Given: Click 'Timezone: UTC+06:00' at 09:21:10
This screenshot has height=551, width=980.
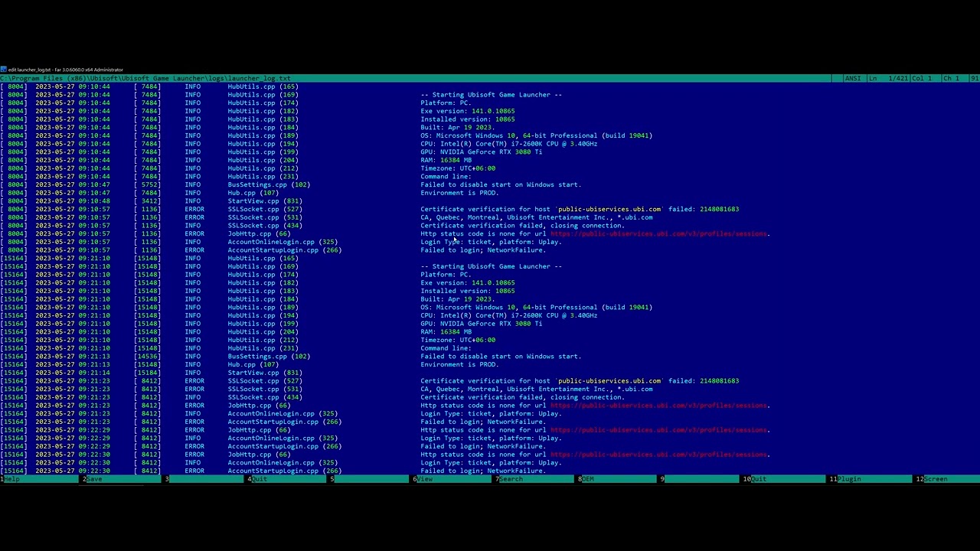Looking at the screenshot, I should 458,340.
